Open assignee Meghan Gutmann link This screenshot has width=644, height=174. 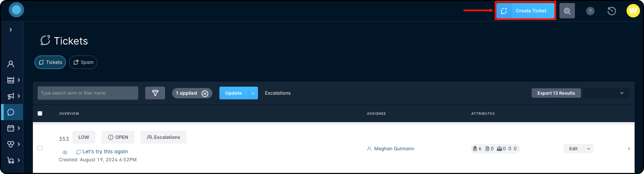pos(394,149)
